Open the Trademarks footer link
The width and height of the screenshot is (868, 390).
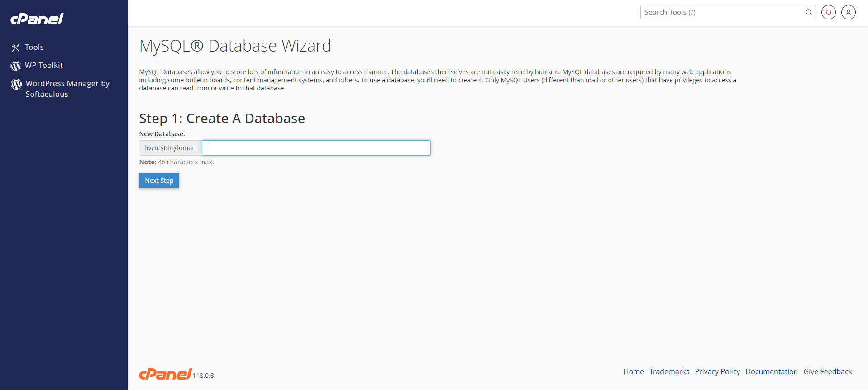coord(669,371)
